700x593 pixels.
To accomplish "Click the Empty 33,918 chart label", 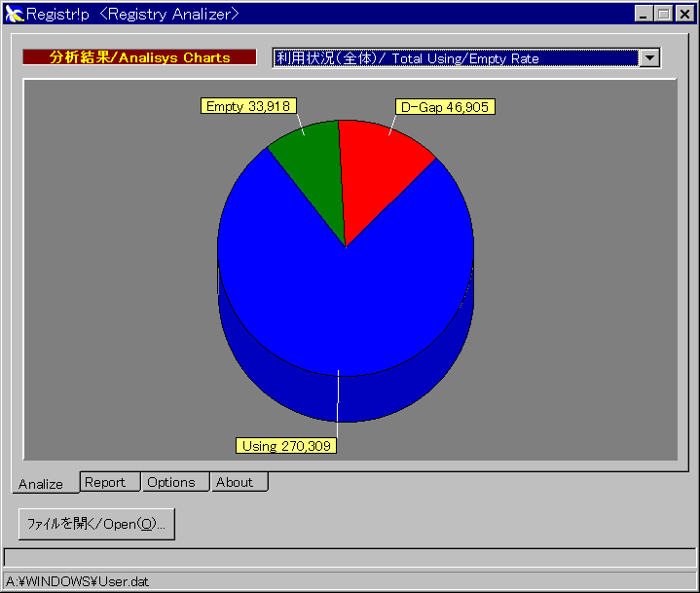I will (x=248, y=106).
